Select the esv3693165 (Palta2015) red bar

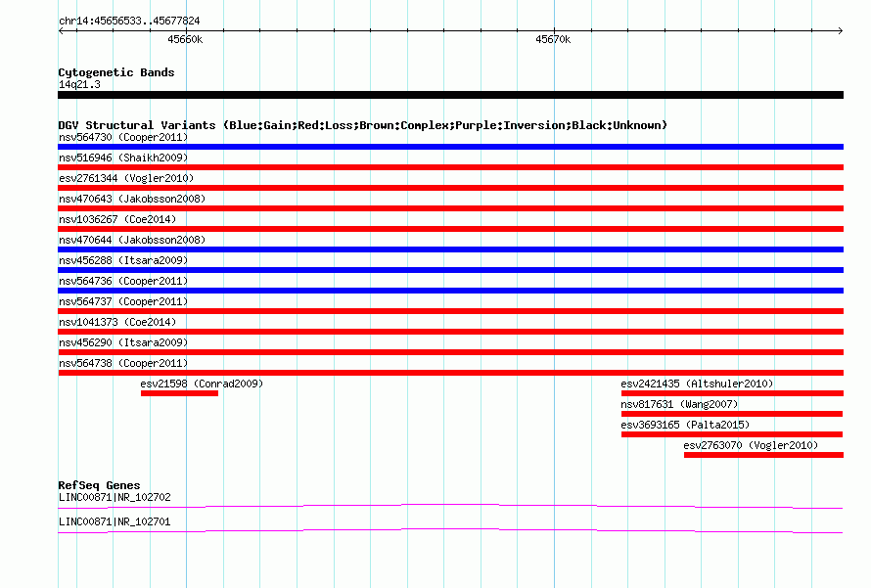pos(732,434)
